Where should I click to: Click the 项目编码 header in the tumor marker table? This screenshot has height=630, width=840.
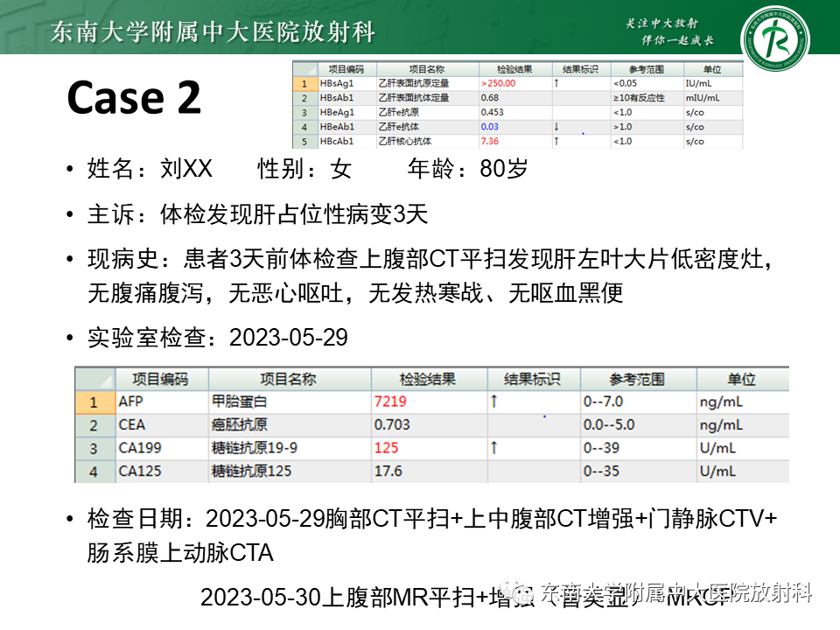point(161,379)
